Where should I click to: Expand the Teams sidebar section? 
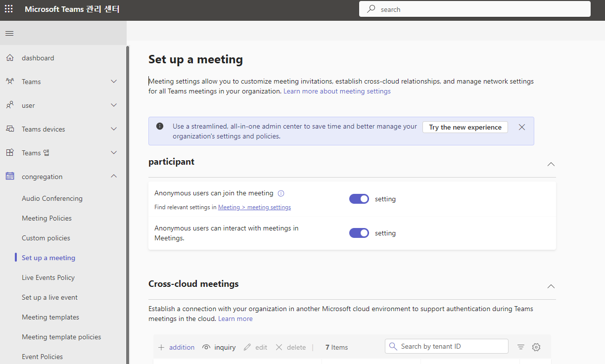coord(114,82)
